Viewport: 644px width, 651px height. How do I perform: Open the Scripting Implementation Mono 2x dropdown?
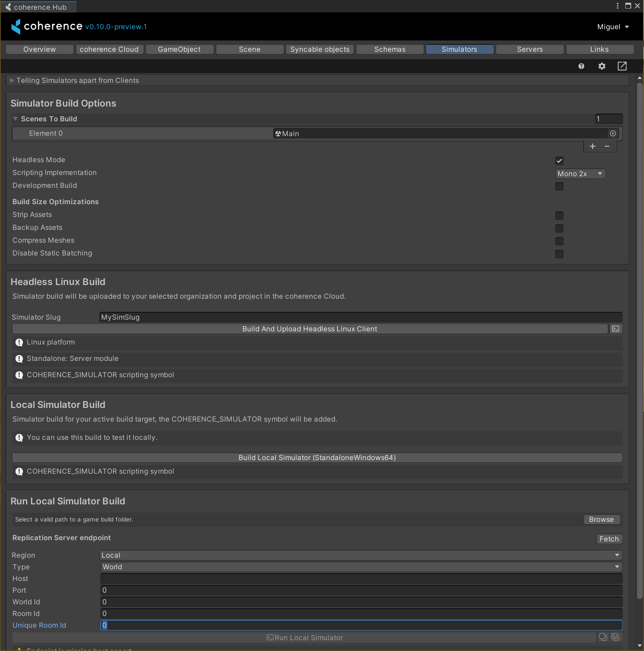[580, 174]
